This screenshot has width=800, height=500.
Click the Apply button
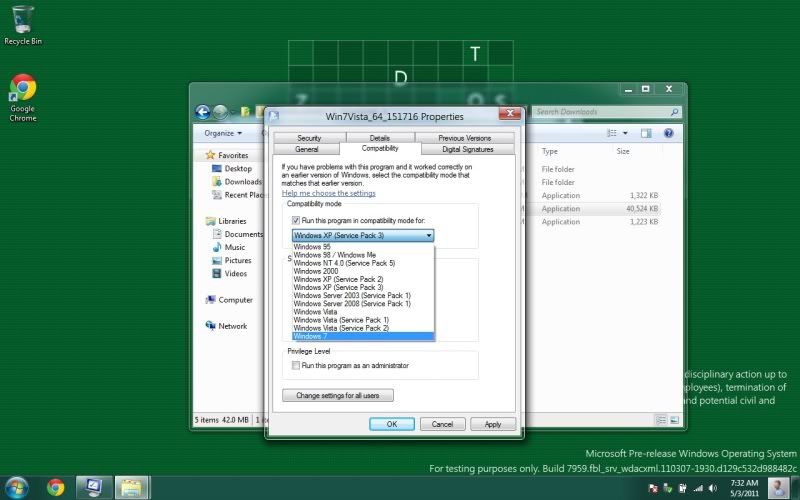tap(493, 424)
